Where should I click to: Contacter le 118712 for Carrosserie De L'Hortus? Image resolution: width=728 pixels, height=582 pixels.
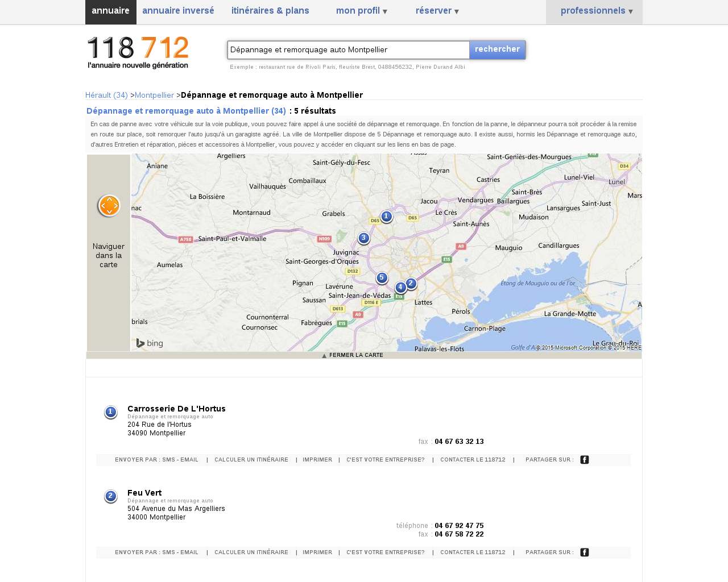(473, 460)
